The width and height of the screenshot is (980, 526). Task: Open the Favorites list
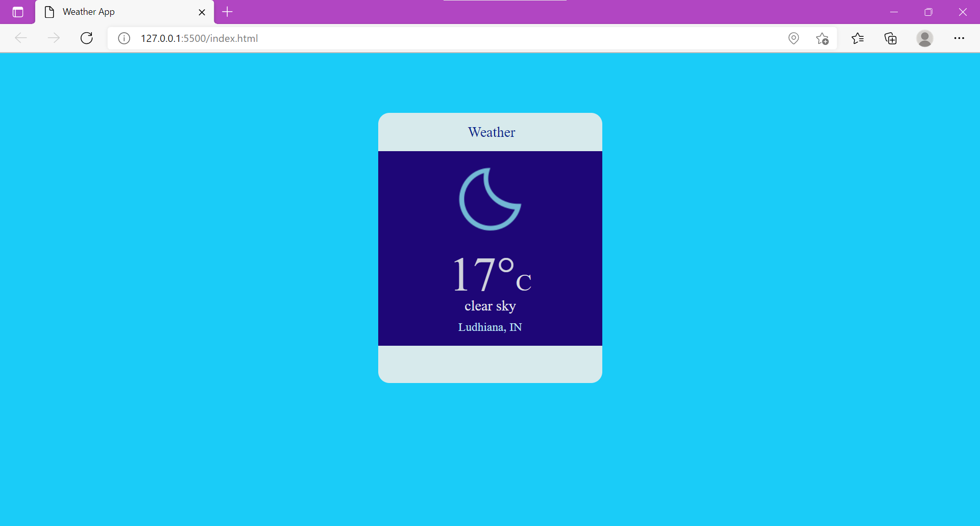point(858,38)
